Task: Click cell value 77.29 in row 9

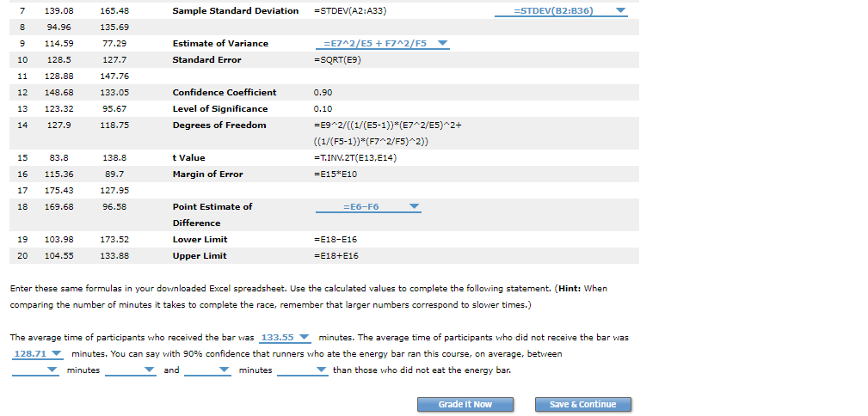Action: (114, 44)
